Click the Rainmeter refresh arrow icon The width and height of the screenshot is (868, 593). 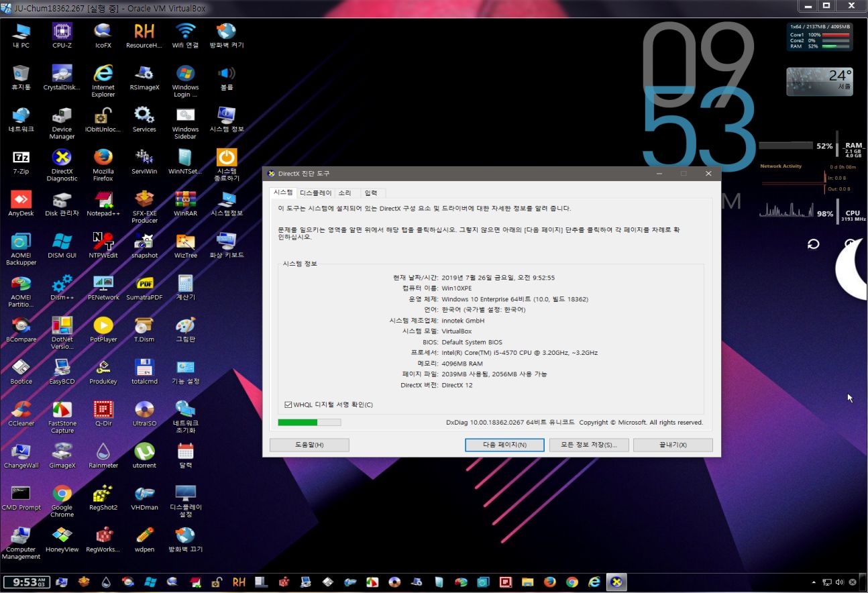point(814,244)
